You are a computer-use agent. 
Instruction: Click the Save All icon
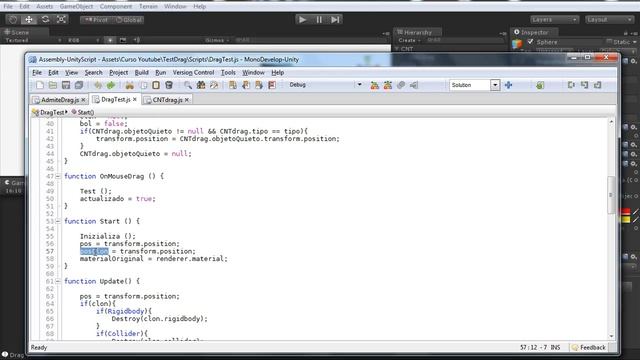coord(79,85)
